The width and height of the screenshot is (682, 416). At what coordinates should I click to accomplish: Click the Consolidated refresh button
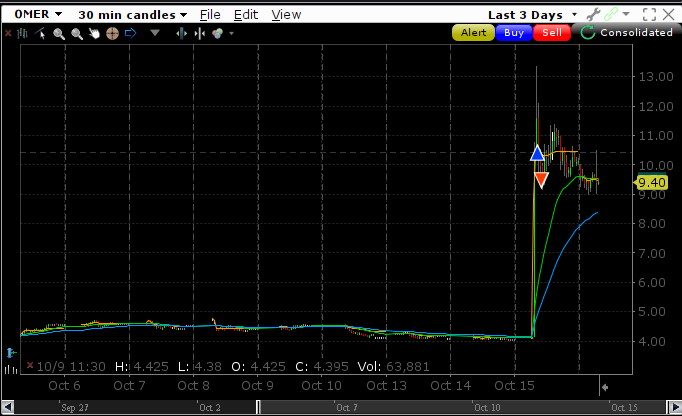626,32
